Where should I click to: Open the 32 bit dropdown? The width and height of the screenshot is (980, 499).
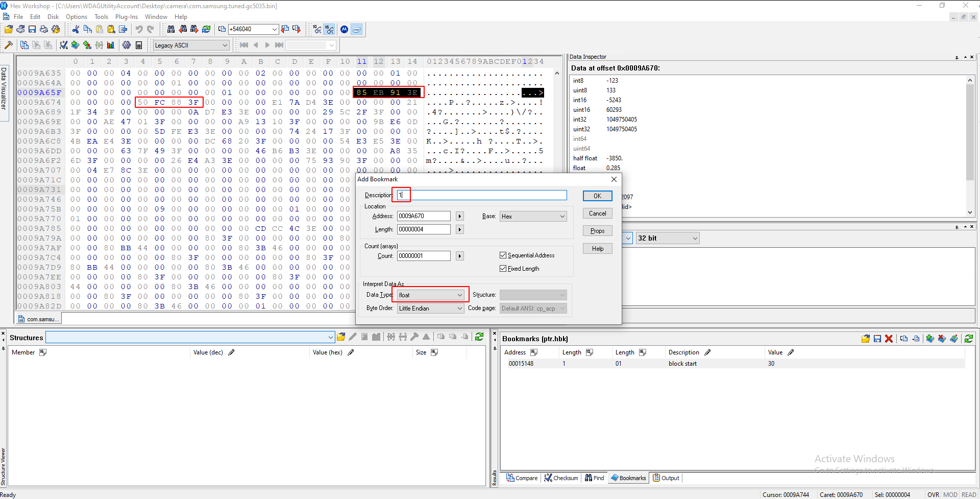click(668, 239)
